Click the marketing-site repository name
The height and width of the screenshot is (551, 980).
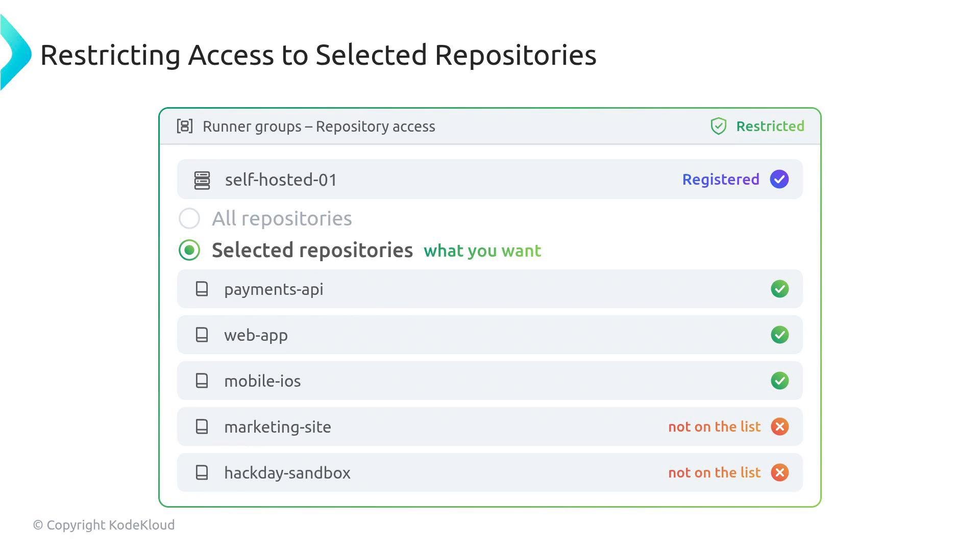click(x=278, y=427)
